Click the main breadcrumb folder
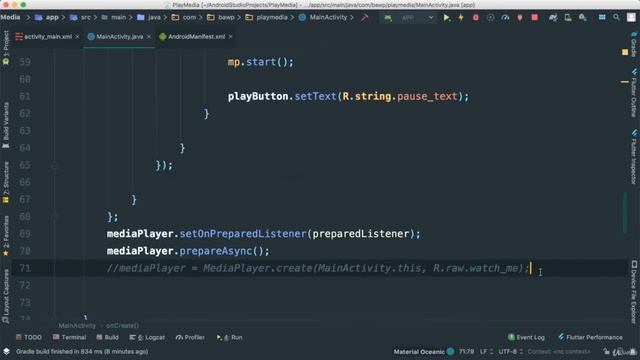This screenshot has height=360, width=640. (x=114, y=18)
